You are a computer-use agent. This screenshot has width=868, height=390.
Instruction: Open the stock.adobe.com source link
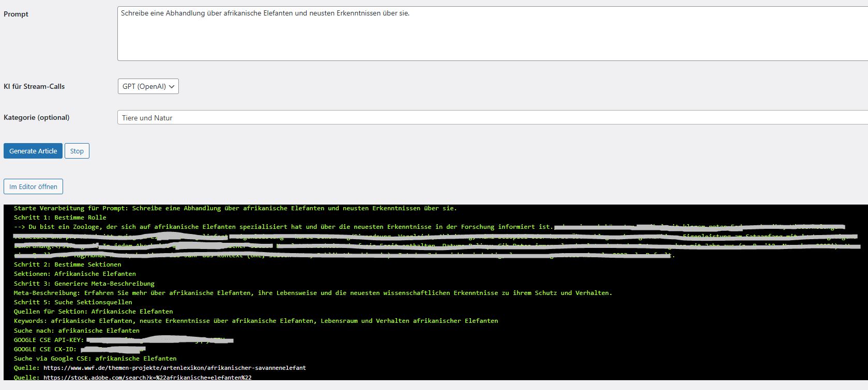[x=147, y=378]
